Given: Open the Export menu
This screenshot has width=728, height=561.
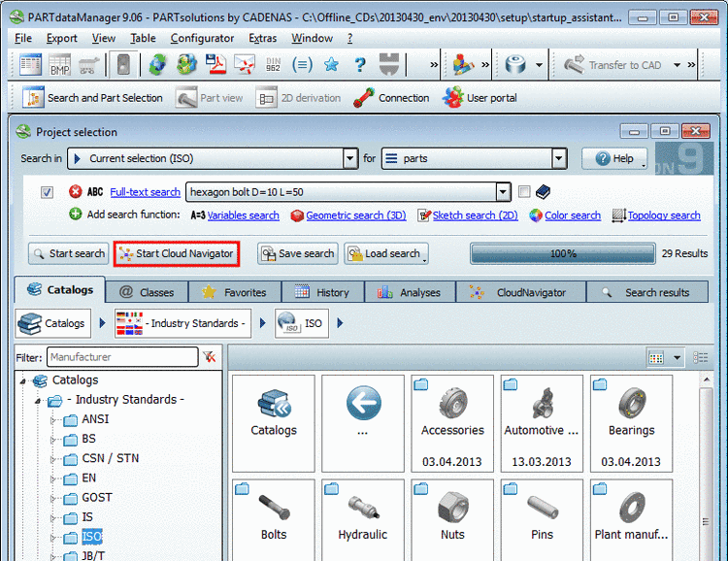Looking at the screenshot, I should pyautogui.click(x=62, y=38).
